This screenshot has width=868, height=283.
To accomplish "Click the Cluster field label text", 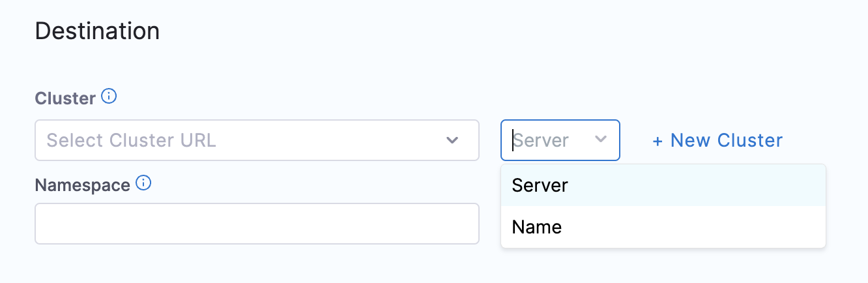I will click(65, 98).
